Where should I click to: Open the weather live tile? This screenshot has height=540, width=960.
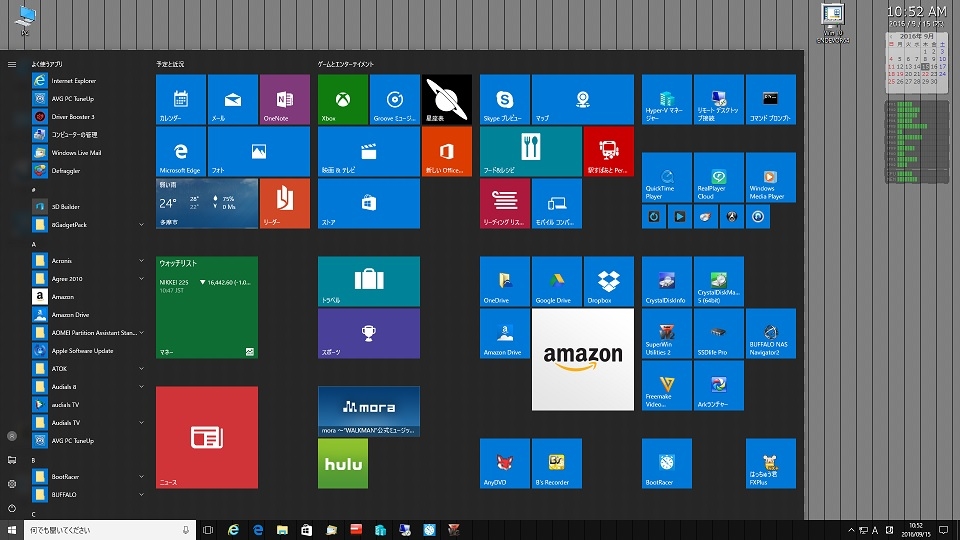click(207, 203)
